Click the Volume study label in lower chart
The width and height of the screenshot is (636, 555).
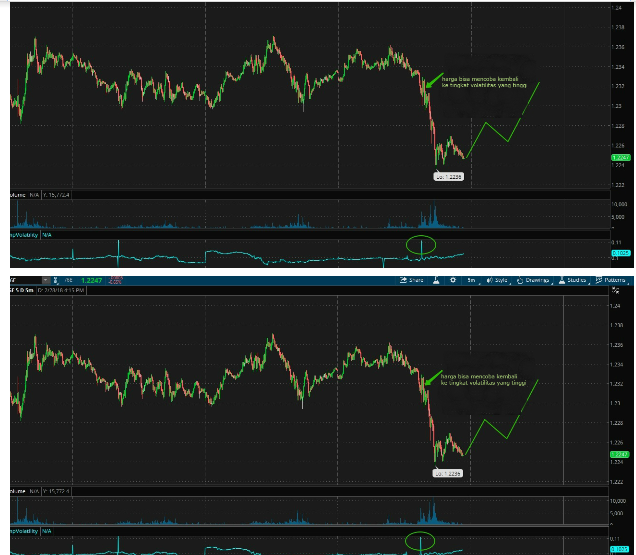point(22,491)
